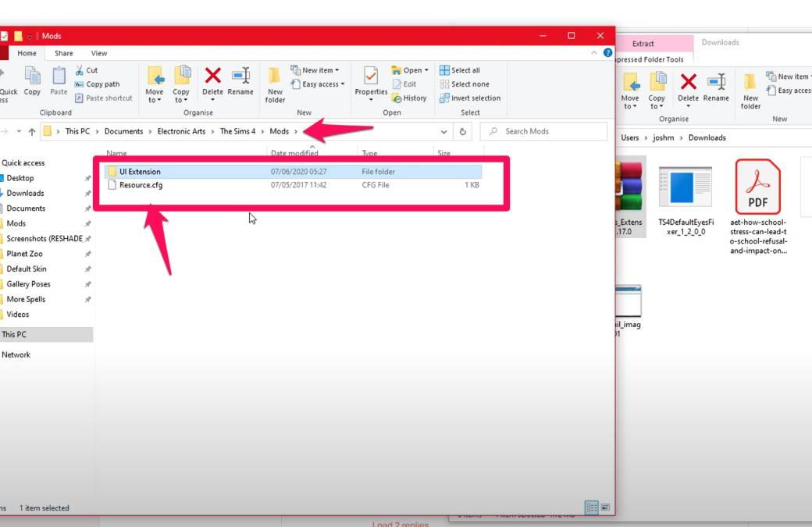The height and width of the screenshot is (527, 812).
Task: Click inside the Search Mods box
Action: [x=539, y=131]
